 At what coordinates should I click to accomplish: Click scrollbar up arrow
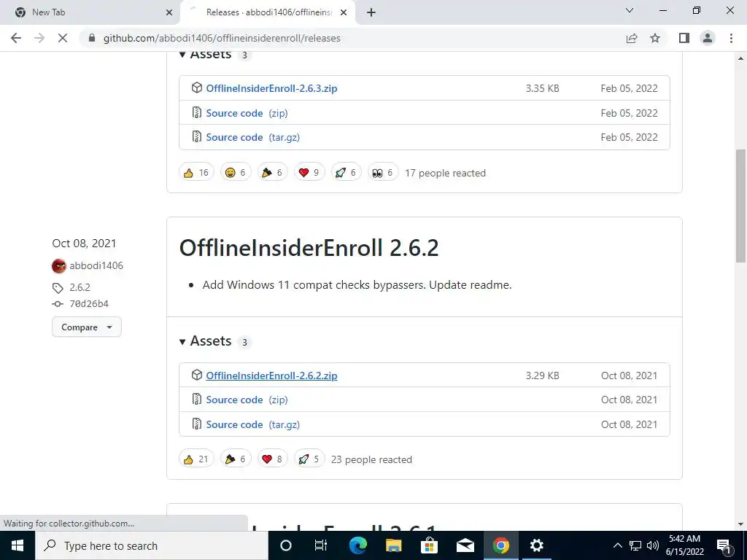tap(740, 58)
